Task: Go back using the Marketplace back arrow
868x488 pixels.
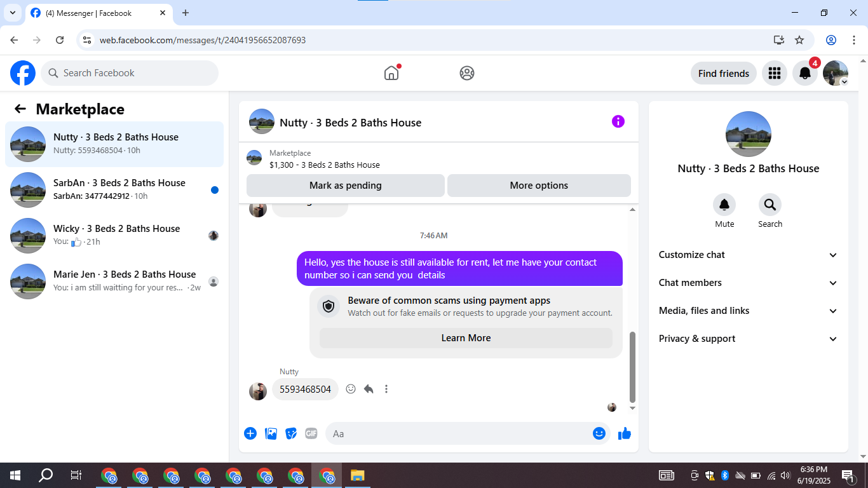Action: (x=20, y=109)
